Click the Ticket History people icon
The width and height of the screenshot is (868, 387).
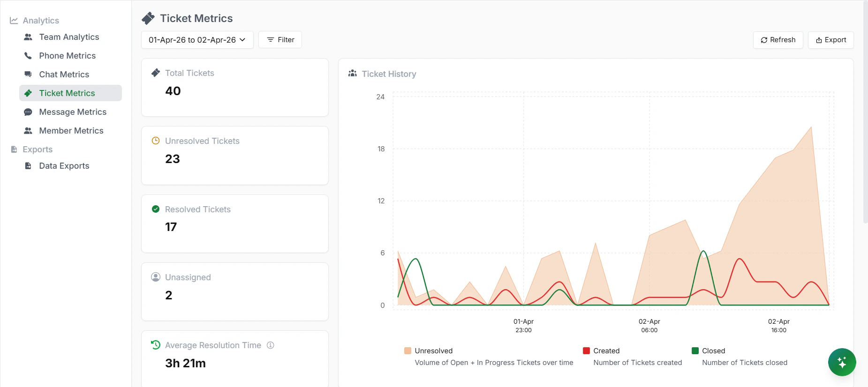click(x=353, y=74)
